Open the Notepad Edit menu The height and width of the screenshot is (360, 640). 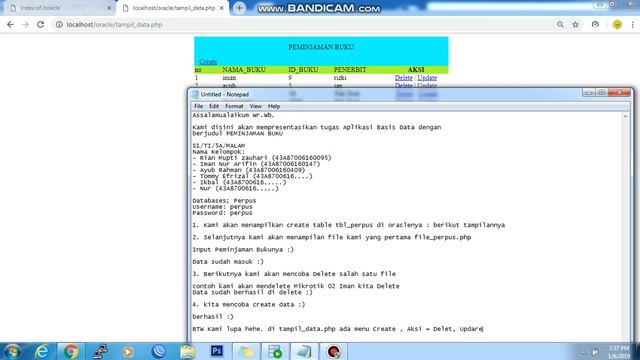214,106
